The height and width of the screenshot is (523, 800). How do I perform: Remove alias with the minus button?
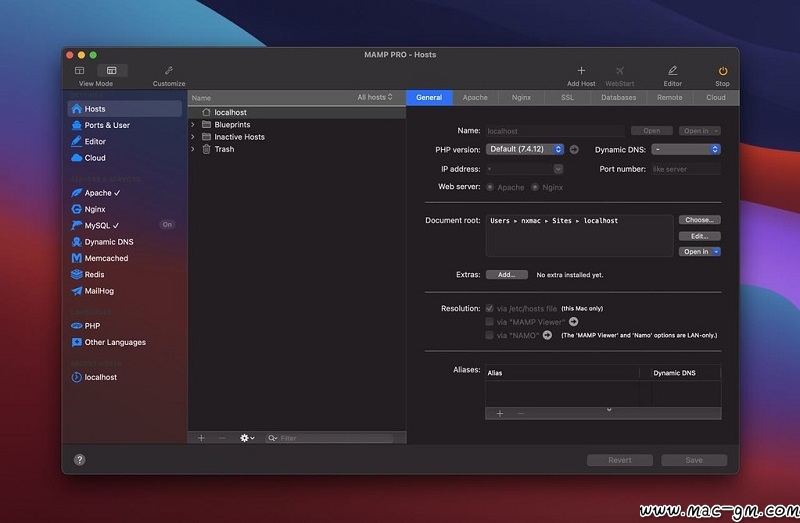(520, 413)
